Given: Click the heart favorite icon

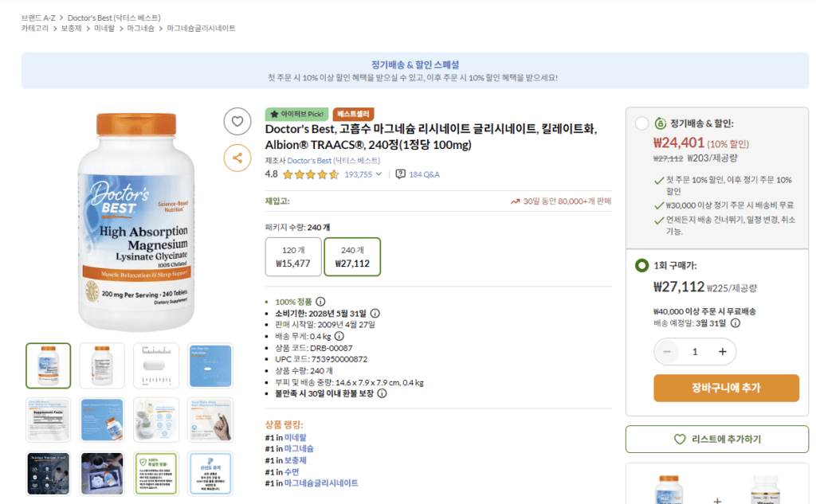Looking at the screenshot, I should click(237, 121).
